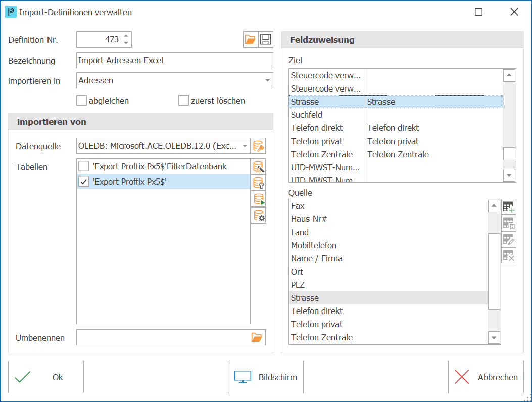
Task: Select Land in Quelle list
Action: [x=388, y=232]
